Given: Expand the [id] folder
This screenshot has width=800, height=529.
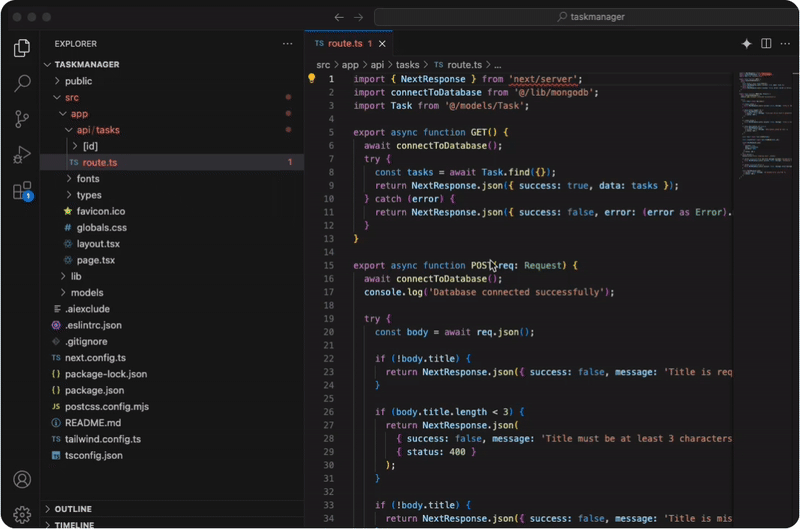Looking at the screenshot, I should click(x=89, y=146).
